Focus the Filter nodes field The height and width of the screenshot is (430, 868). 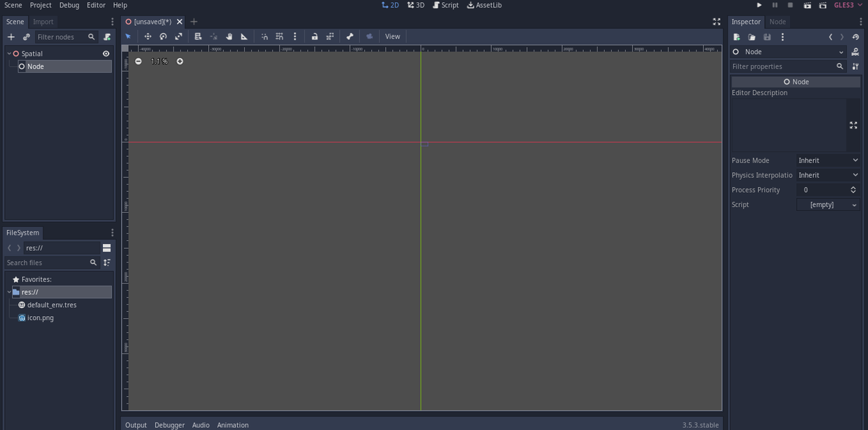[x=65, y=37]
